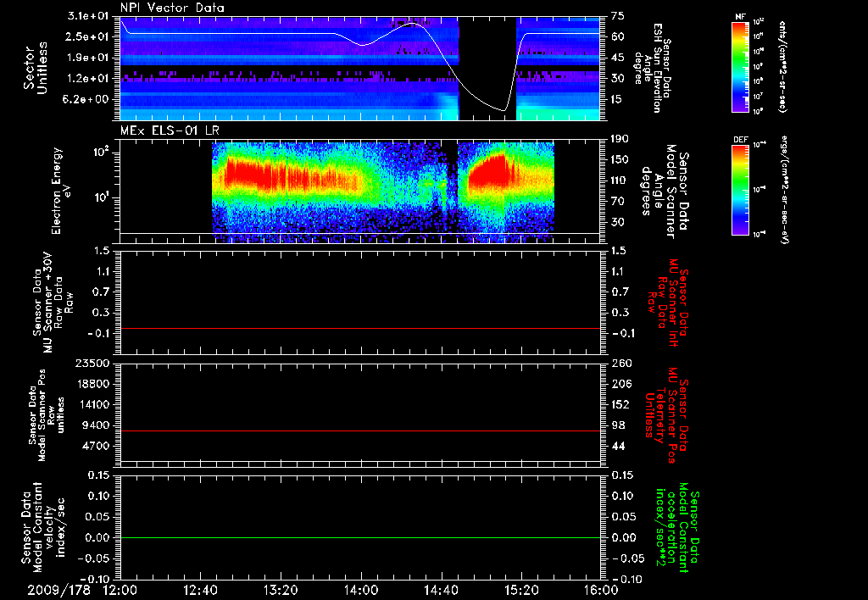868x600 pixels.
Task: Click the ESH Sun Elevation Angle label
Action: tap(654, 68)
